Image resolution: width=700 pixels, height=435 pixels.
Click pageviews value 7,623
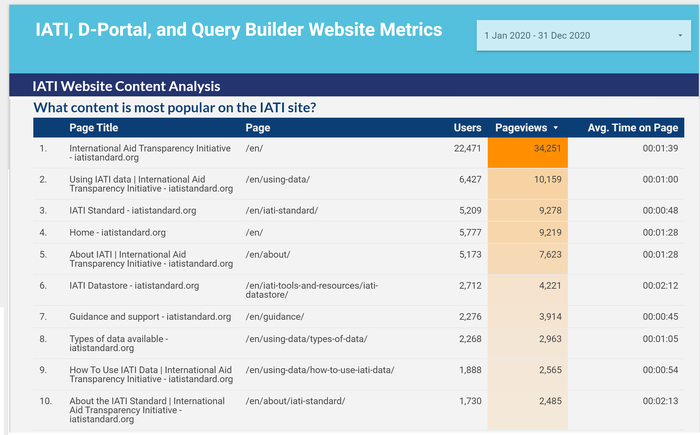tap(550, 255)
